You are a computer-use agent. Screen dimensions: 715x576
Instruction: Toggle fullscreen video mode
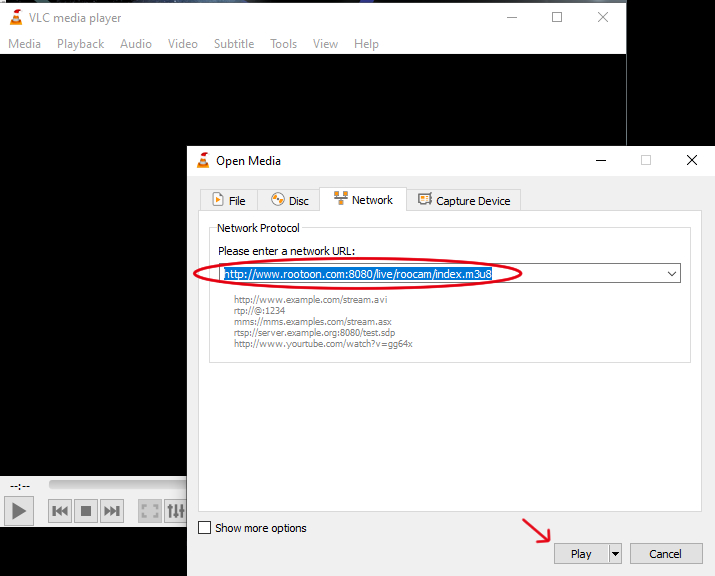click(150, 511)
